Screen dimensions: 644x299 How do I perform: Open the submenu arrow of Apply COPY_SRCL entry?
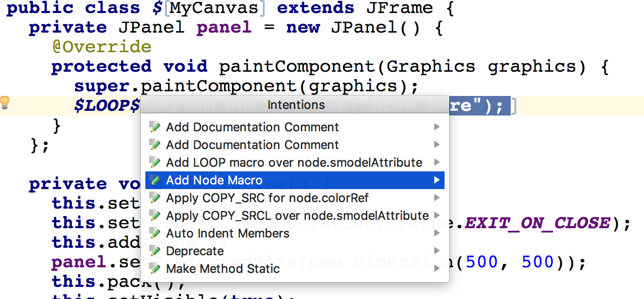(437, 216)
